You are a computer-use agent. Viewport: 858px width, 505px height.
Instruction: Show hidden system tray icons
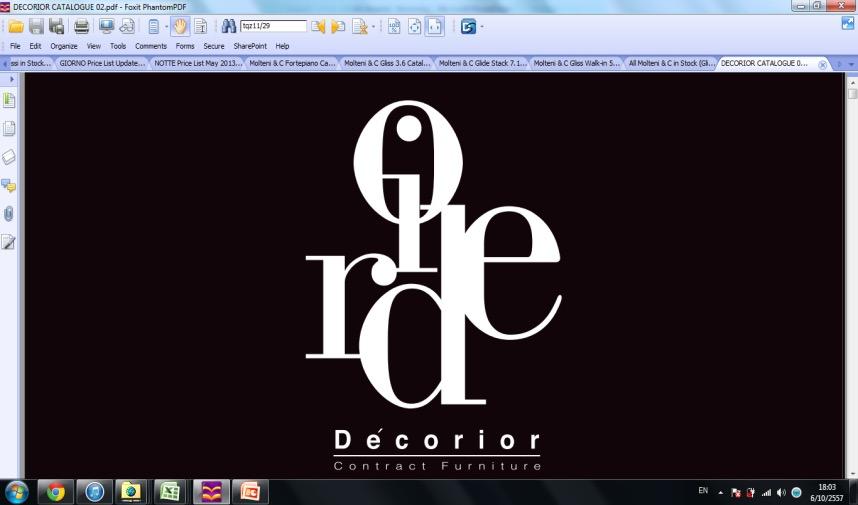(x=721, y=492)
